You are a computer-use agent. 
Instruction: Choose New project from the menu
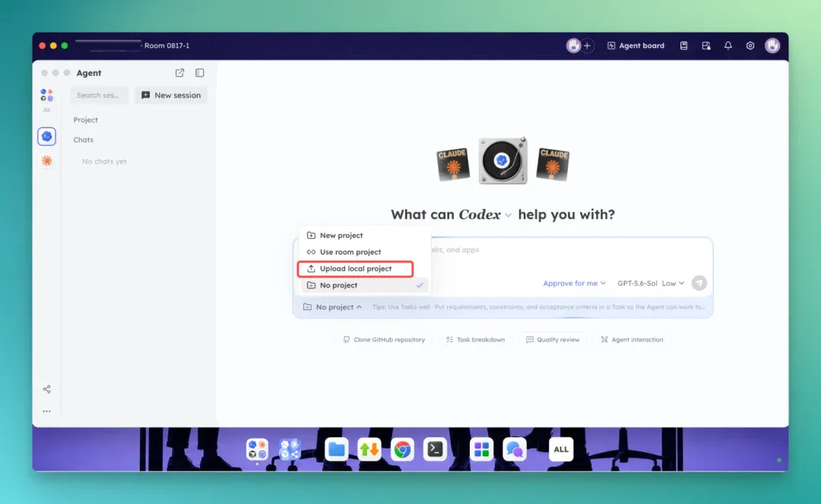pos(364,235)
